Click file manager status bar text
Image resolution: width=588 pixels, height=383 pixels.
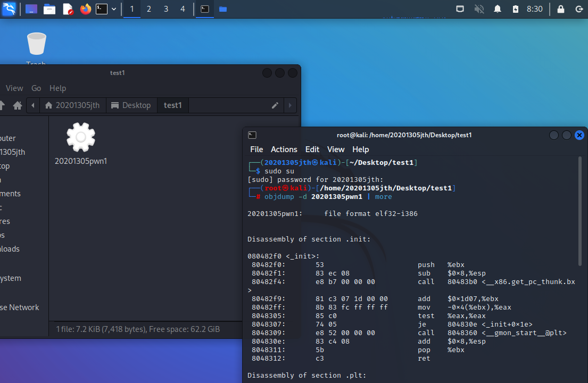[x=138, y=329]
